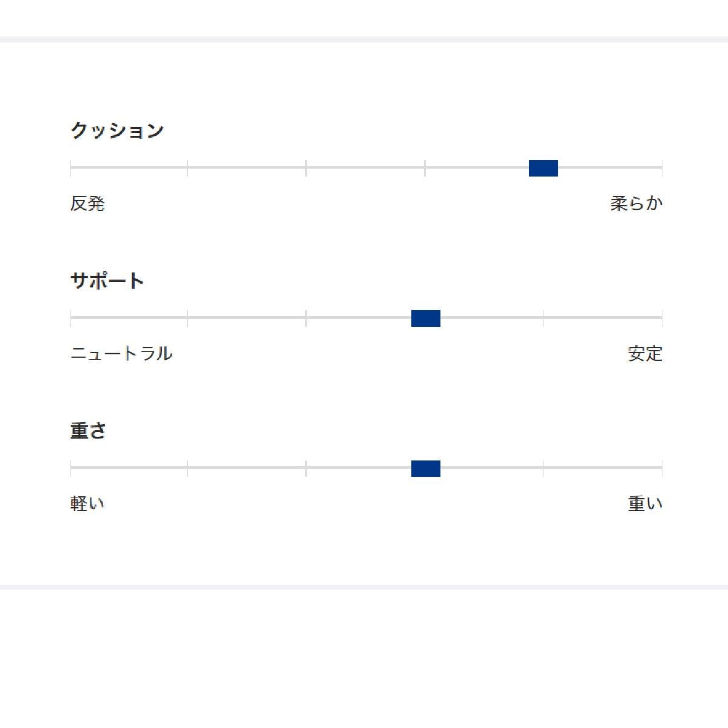728x728 pixels.
Task: Click the second tick mark on the クッション track
Action: [x=187, y=167]
